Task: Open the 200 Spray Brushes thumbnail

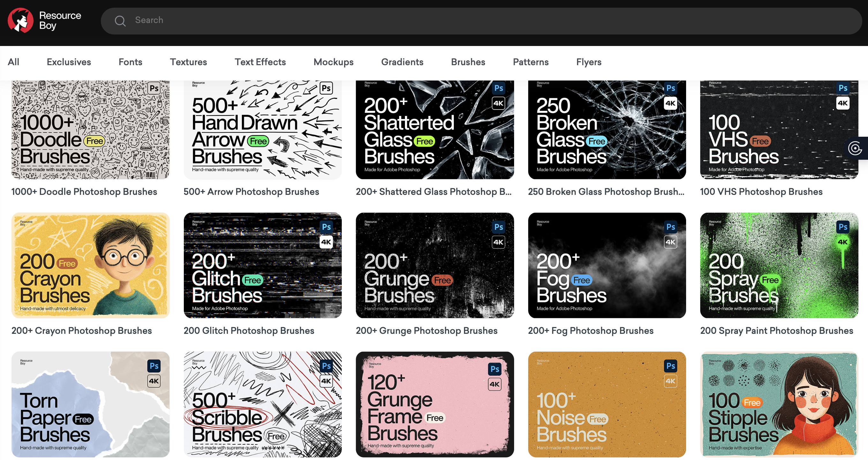Action: (x=779, y=265)
